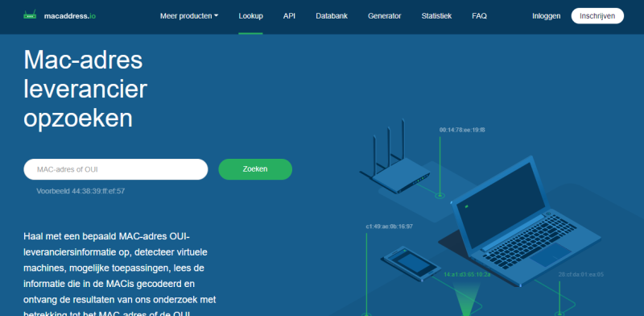
Task: Click the laptop illustration
Action: click(526, 221)
